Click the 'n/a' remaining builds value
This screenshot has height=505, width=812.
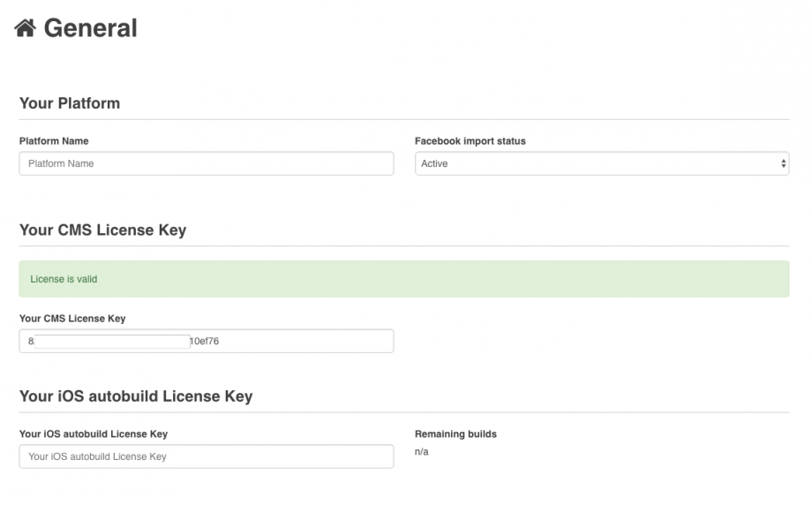tap(422, 452)
